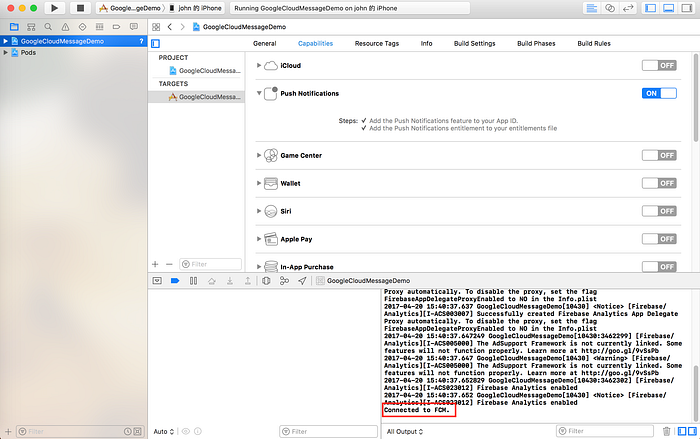Open the test navigator
Image resolution: width=700 pixels, height=439 pixels.
point(82,27)
